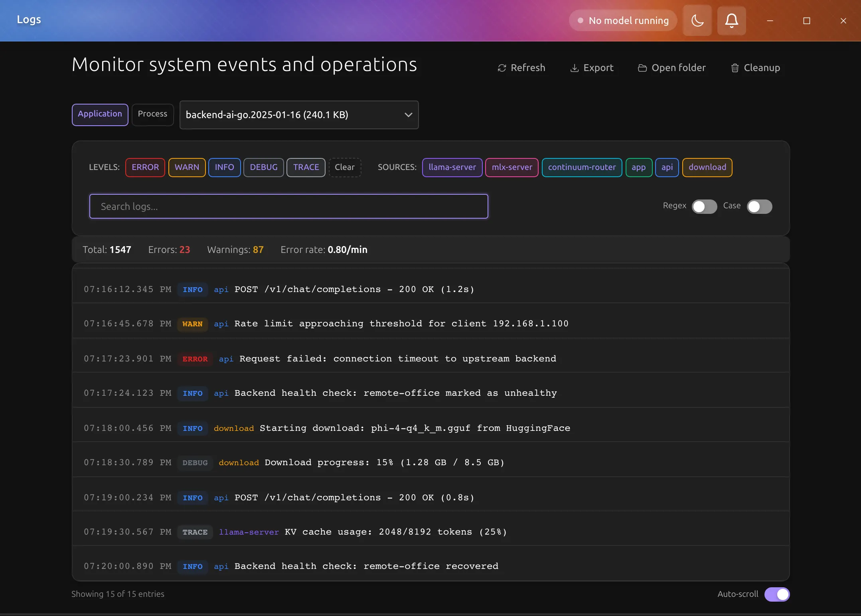Filter by api source chip

(x=667, y=167)
